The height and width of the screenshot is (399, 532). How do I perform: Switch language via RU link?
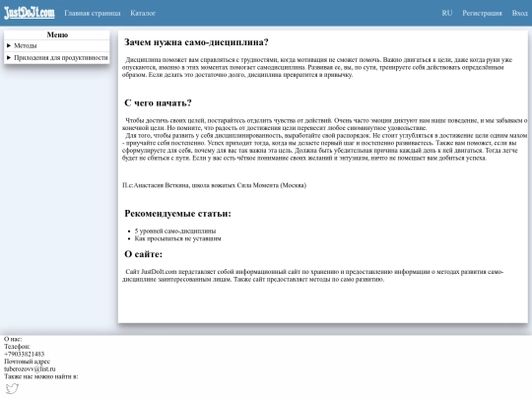447,13
